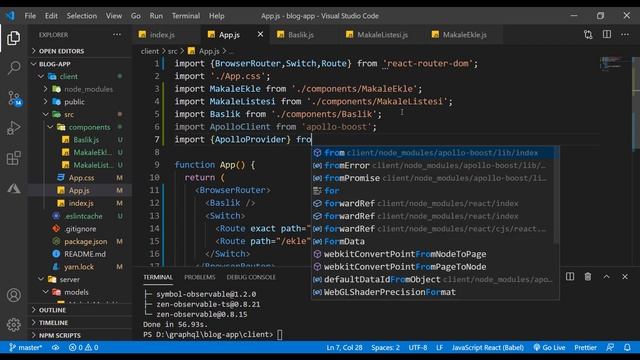Expand the Timeline section
Viewport: 640px width, 360px height.
(80, 322)
